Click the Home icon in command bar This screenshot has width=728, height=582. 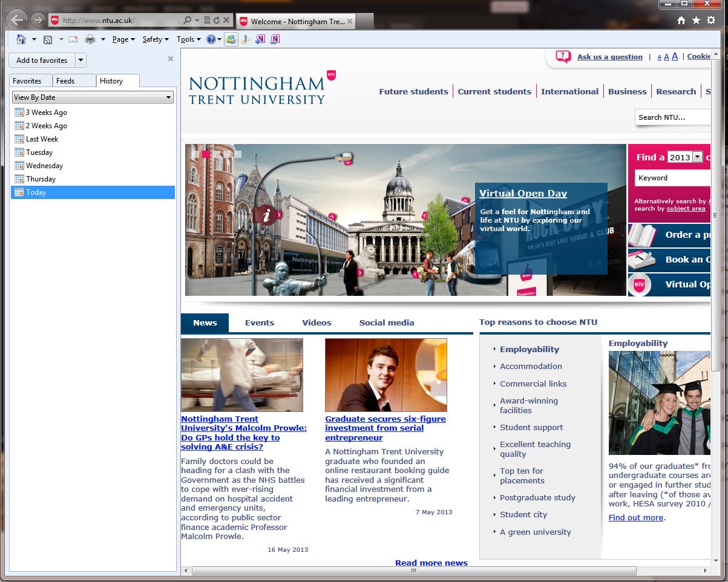pyautogui.click(x=21, y=39)
